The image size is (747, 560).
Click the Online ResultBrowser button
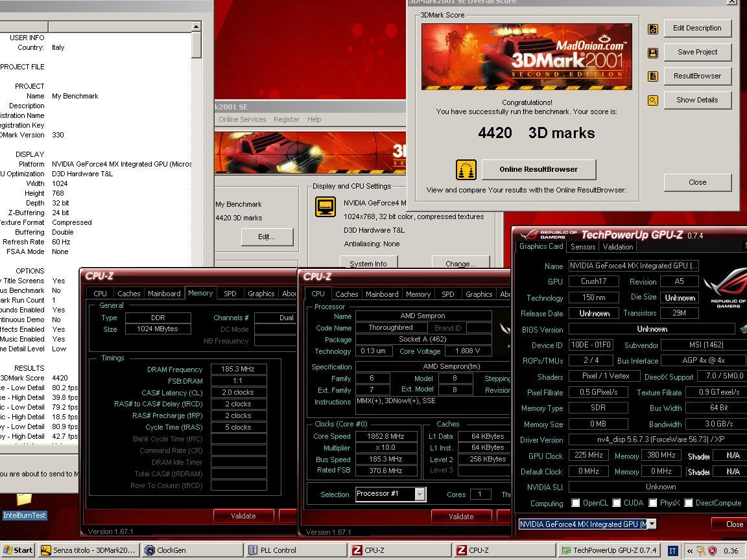coord(538,169)
